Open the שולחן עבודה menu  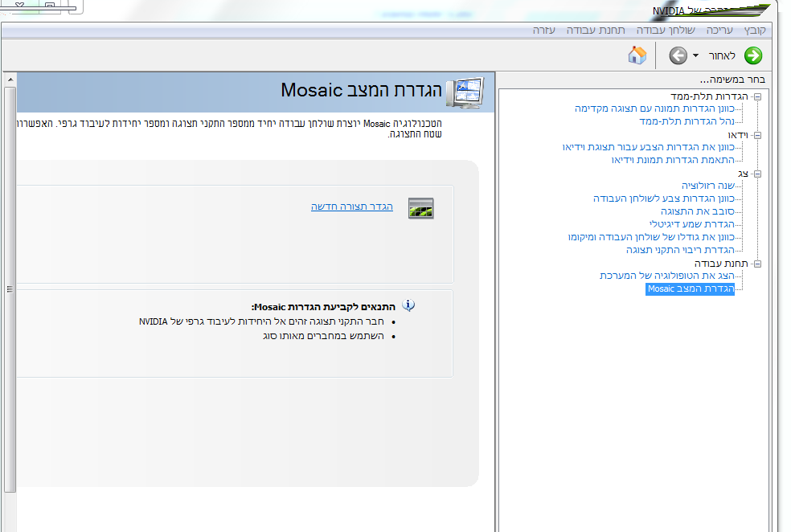[x=666, y=31]
